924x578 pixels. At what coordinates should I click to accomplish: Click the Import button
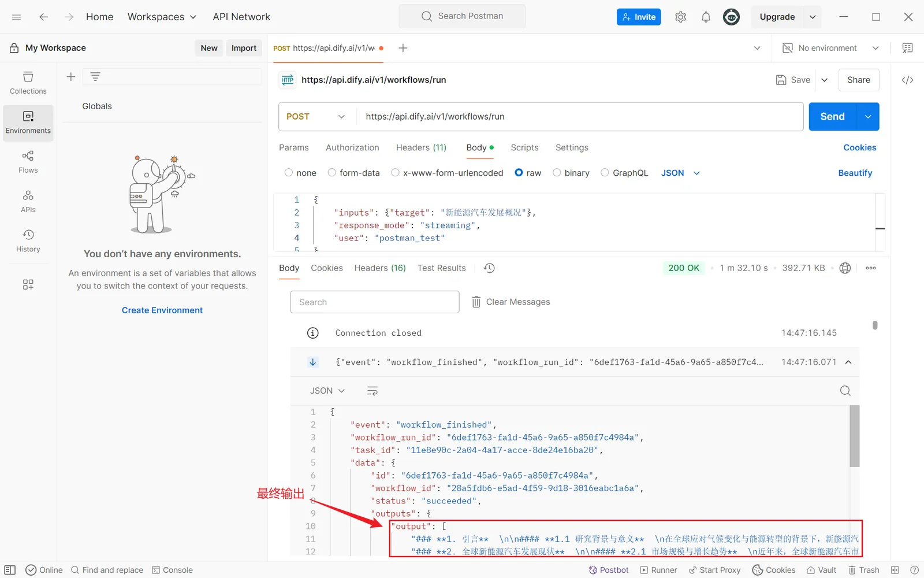point(244,48)
